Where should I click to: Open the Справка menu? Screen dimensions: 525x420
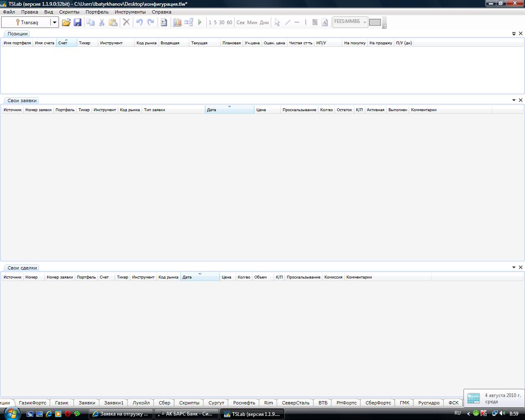point(162,12)
